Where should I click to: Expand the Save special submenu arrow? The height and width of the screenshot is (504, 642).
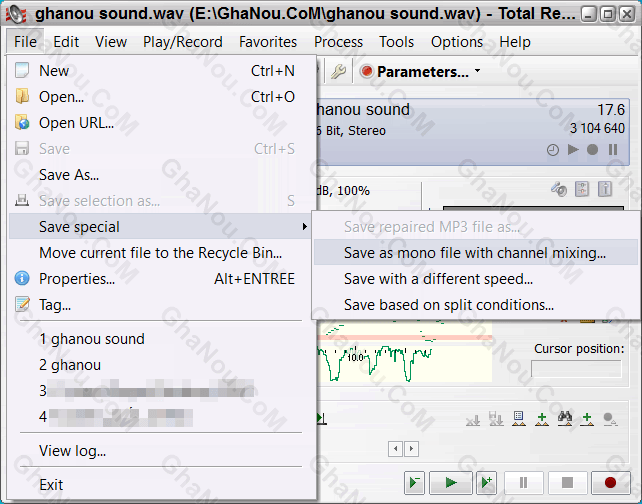304,226
